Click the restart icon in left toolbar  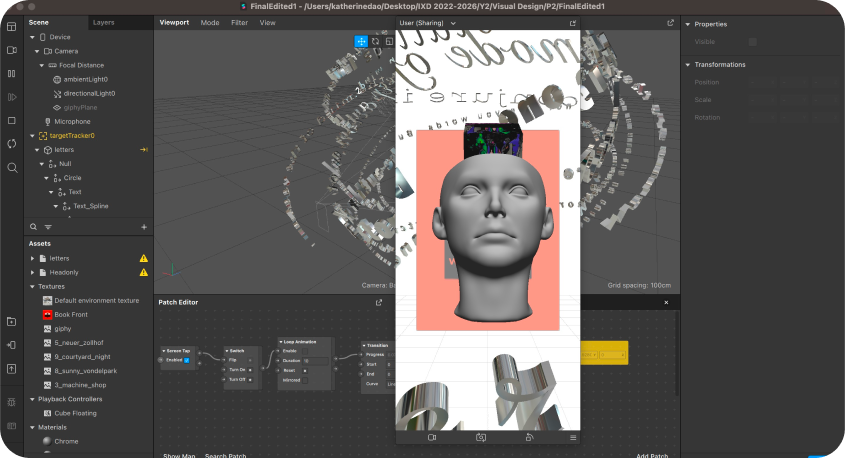tap(11, 144)
